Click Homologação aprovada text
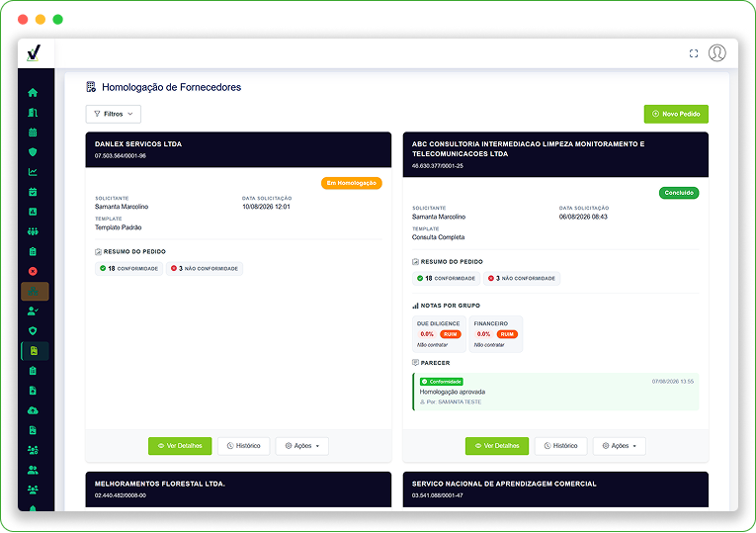756x533 pixels. tap(453, 392)
